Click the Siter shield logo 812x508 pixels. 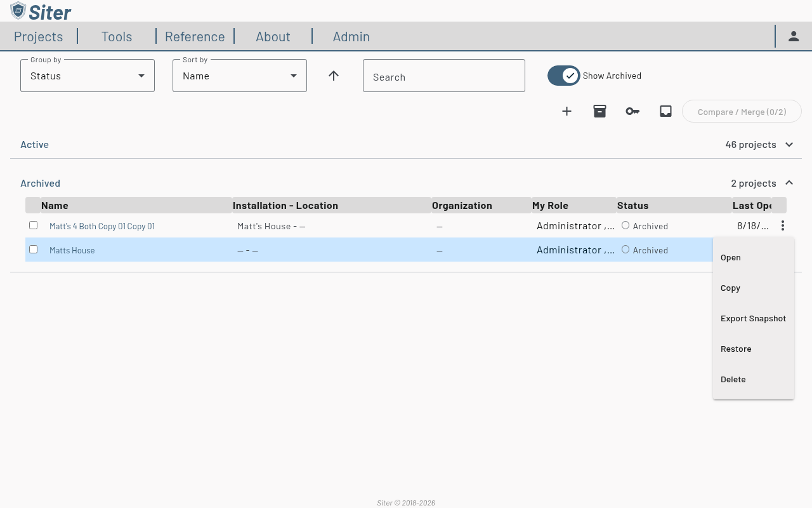tap(18, 10)
